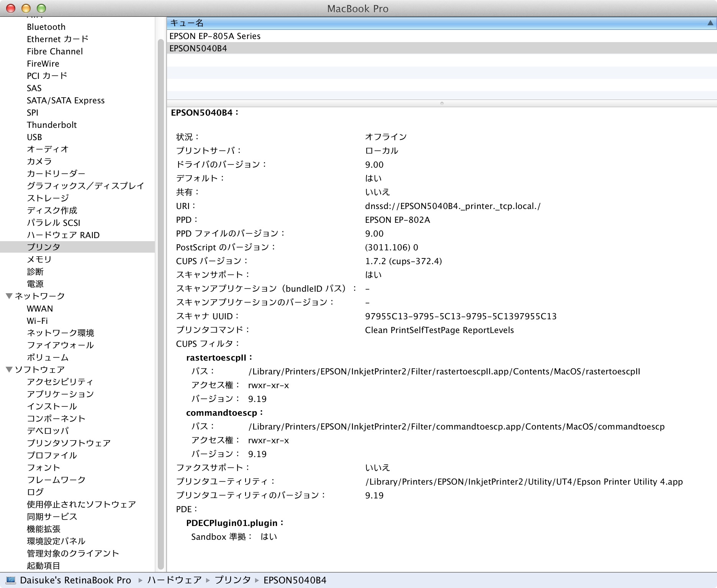Select Wi-Fi under network section
Viewport: 717px width, 588px height.
point(37,321)
